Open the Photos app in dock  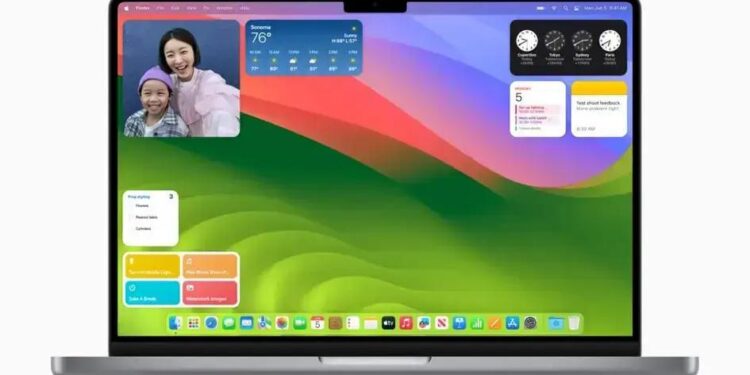click(x=282, y=323)
